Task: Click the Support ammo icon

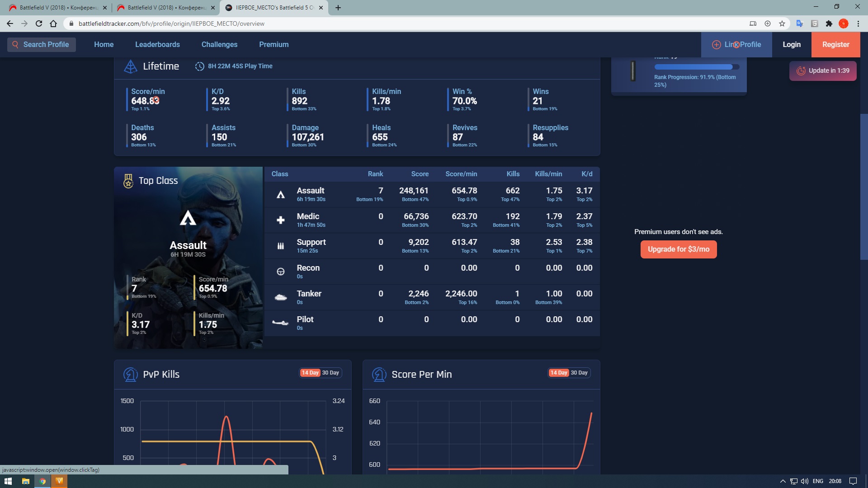Action: [x=280, y=246]
